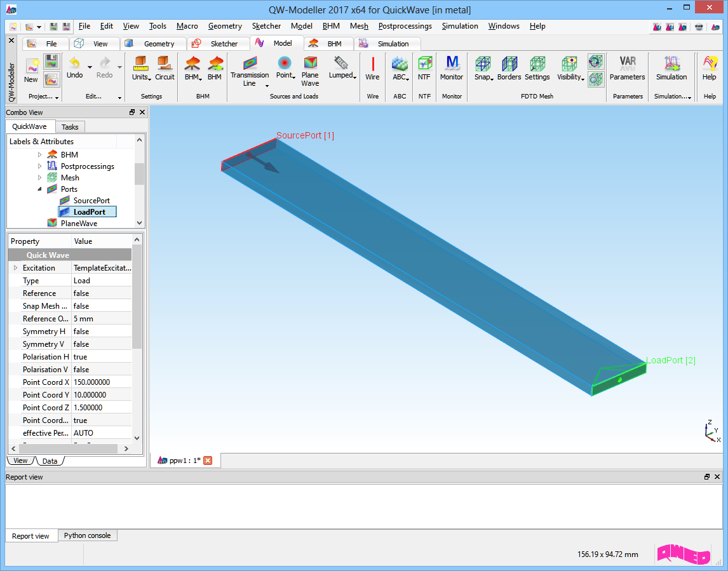Add a Transmission Line port

point(250,71)
